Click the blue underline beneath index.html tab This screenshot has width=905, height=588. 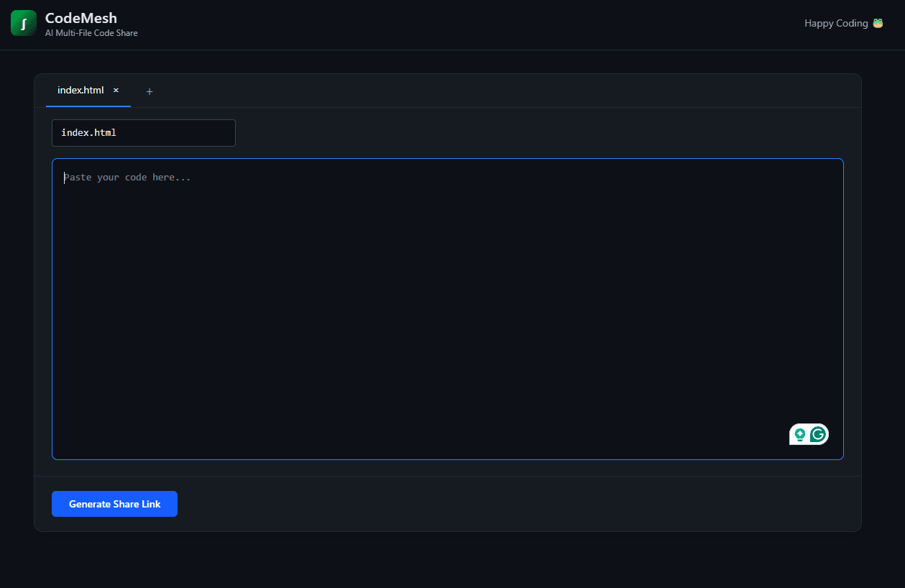click(x=88, y=105)
